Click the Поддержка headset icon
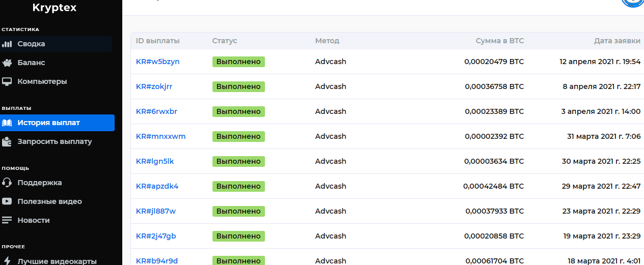Image resolution: width=644 pixels, height=265 pixels. tap(7, 183)
